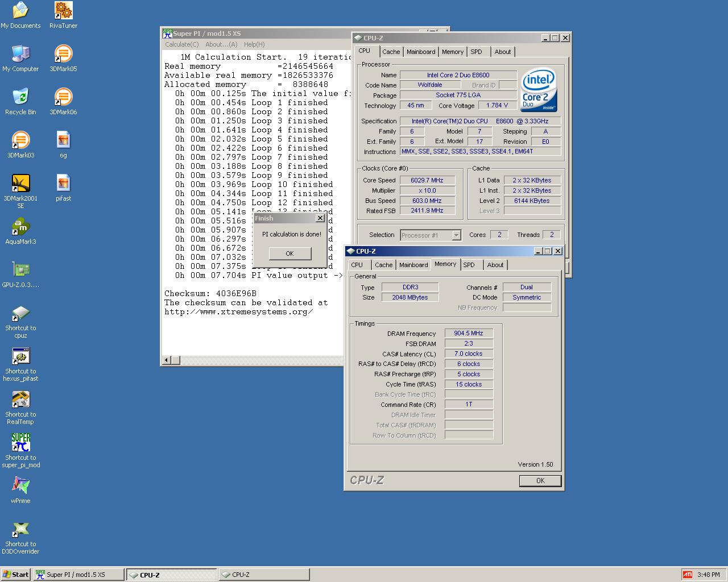Click the Package Socket 775 LGA value
This screenshot has width=728, height=582.
point(458,95)
